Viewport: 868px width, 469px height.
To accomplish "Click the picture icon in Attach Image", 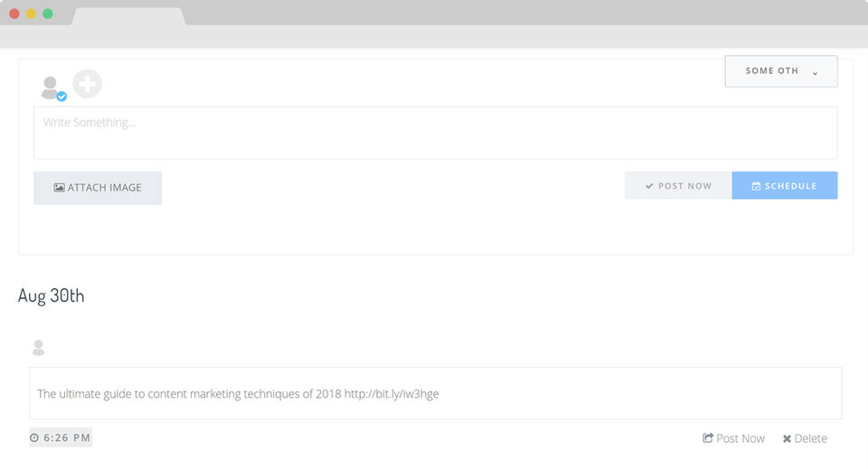I will (x=59, y=188).
